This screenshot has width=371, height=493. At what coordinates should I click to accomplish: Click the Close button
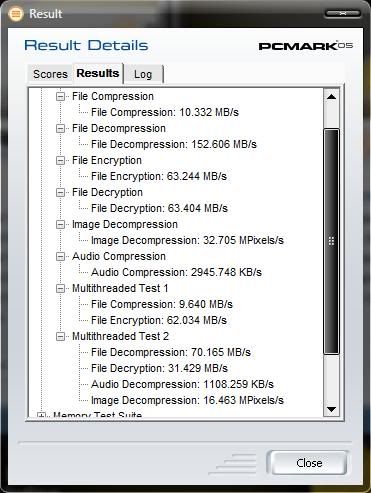point(309,463)
